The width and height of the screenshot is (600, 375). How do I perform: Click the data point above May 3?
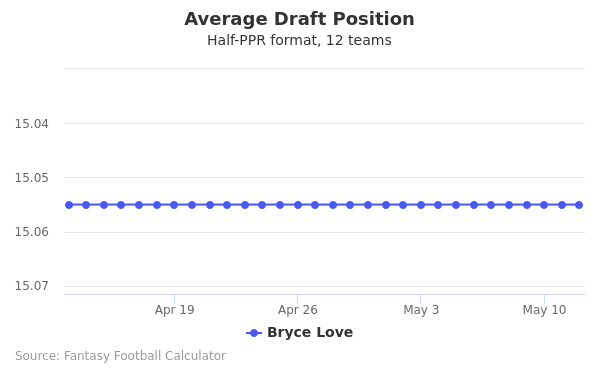(x=421, y=205)
